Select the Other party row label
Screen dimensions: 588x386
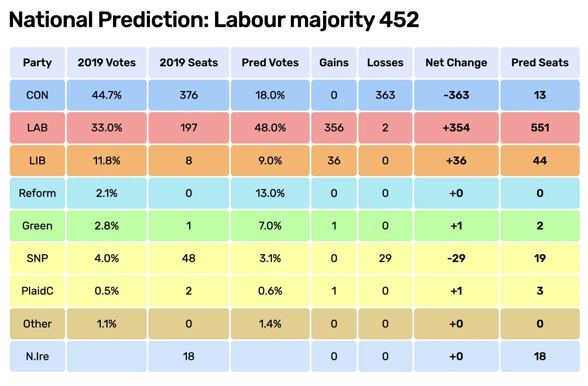[x=37, y=324]
